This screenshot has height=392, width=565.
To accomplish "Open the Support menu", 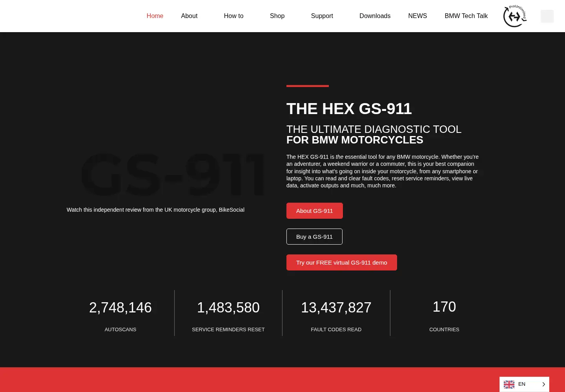I will click(x=322, y=16).
